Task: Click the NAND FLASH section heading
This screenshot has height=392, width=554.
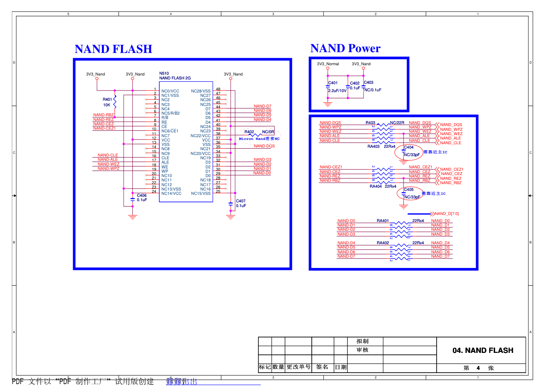Action: 113,49
